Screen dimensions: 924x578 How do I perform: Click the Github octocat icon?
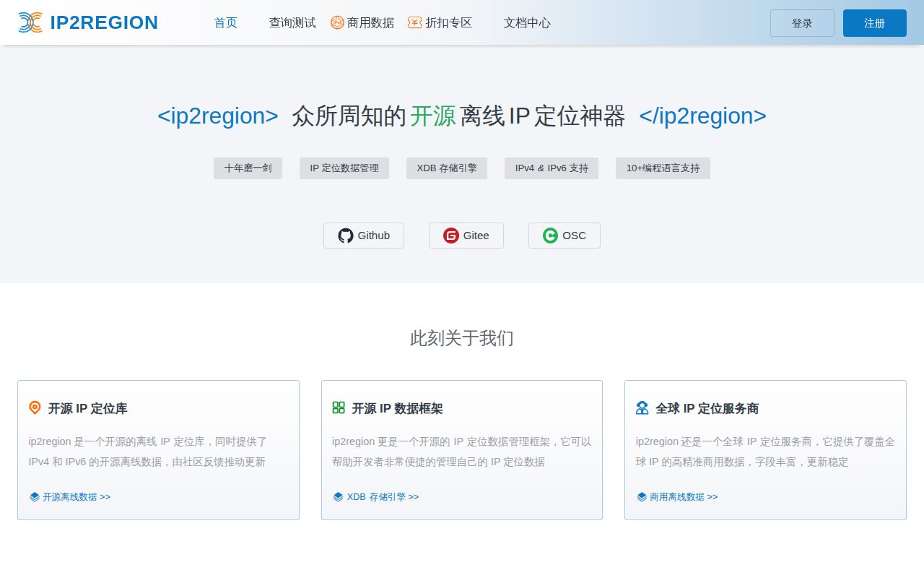pyautogui.click(x=346, y=236)
